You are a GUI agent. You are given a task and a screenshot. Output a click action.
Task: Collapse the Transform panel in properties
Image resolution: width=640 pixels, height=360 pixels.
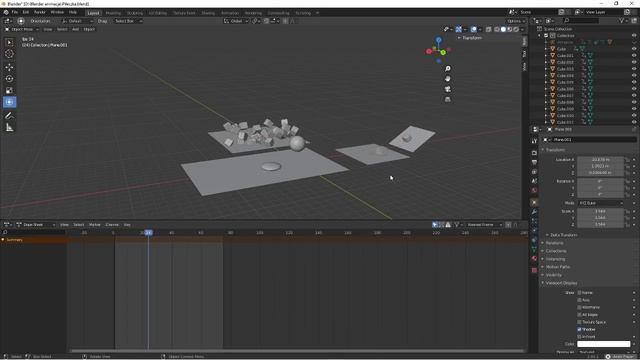point(556,150)
